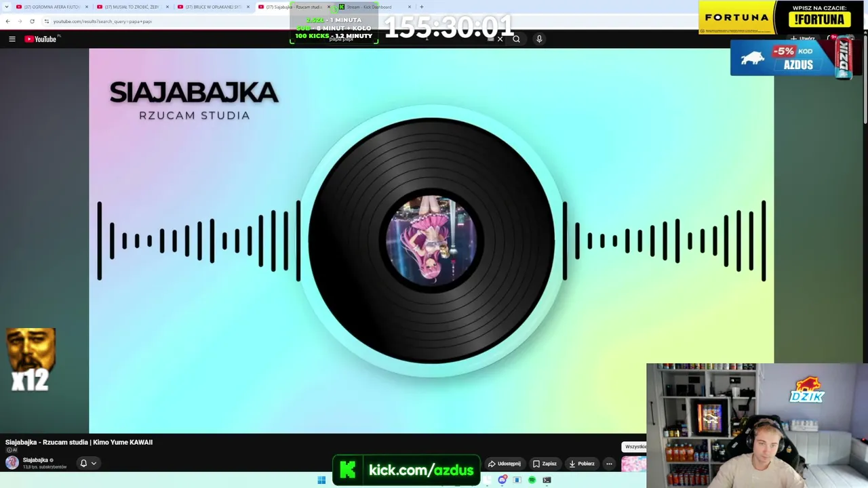Image resolution: width=868 pixels, height=488 pixels.
Task: Open the terminal icon on the taskbar
Action: (x=547, y=480)
